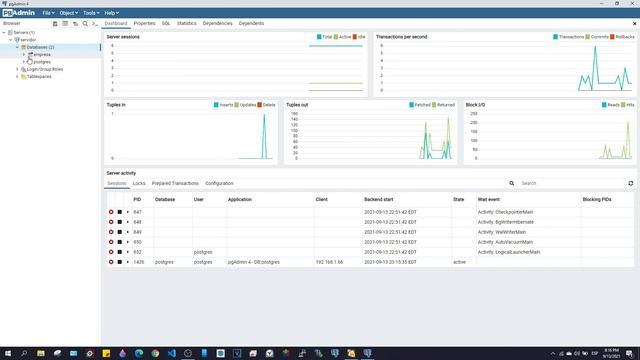
Task: Click the Inserts legend swatch in Tuples in
Action: click(x=216, y=105)
